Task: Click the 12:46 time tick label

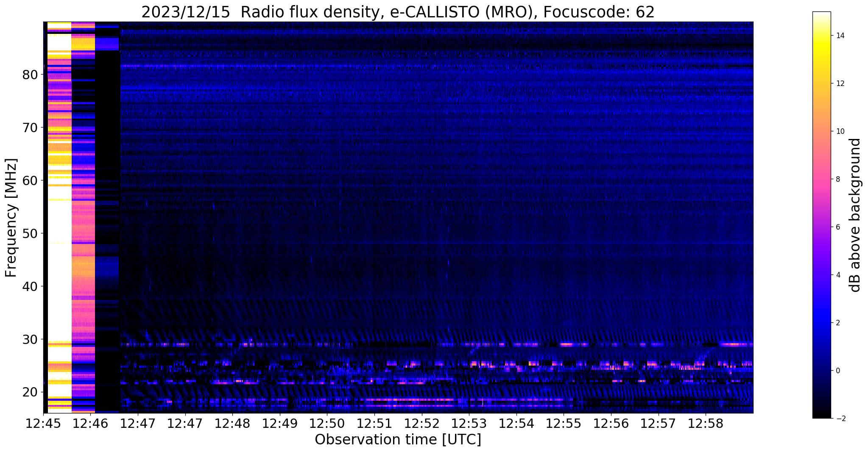Action: tap(91, 423)
